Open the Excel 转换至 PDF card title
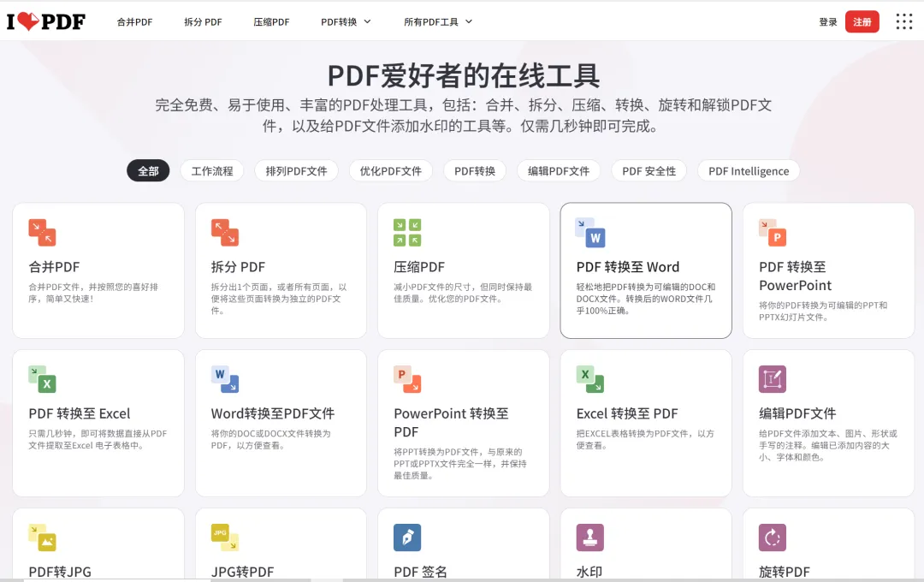This screenshot has height=582, width=924. pyautogui.click(x=627, y=414)
